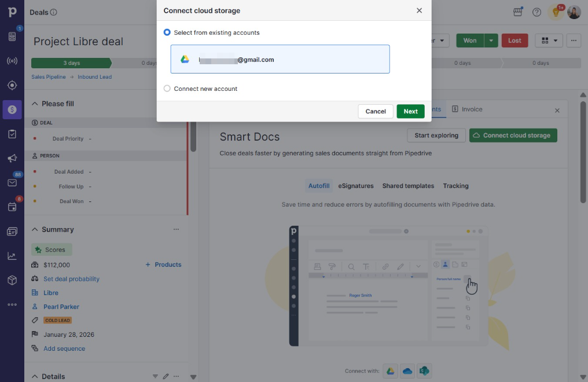Switch to the eSignatures tab
This screenshot has height=382, width=588.
pos(356,186)
